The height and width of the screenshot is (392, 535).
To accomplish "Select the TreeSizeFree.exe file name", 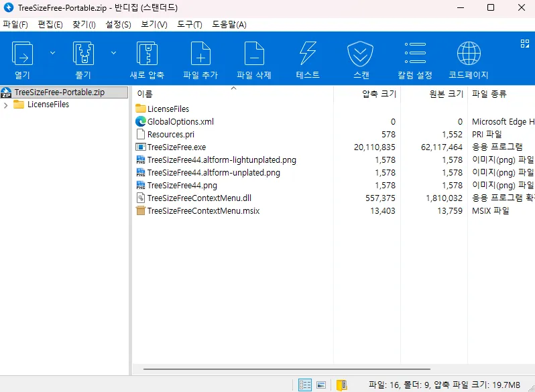I will (x=176, y=147).
